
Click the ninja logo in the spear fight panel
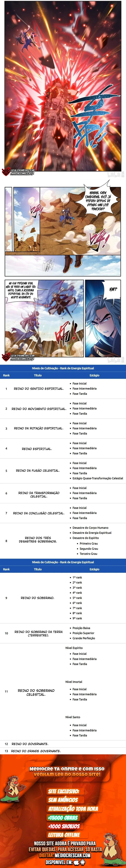[x=6, y=357]
